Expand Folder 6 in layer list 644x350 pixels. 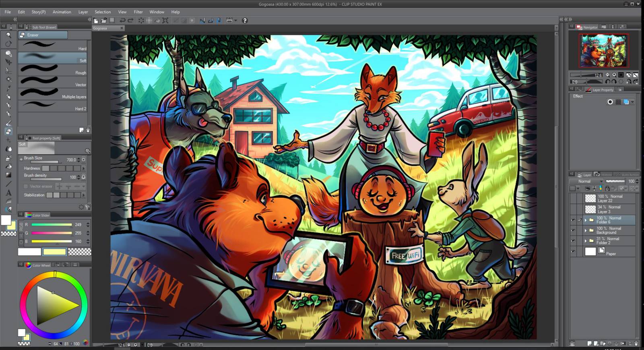586,220
